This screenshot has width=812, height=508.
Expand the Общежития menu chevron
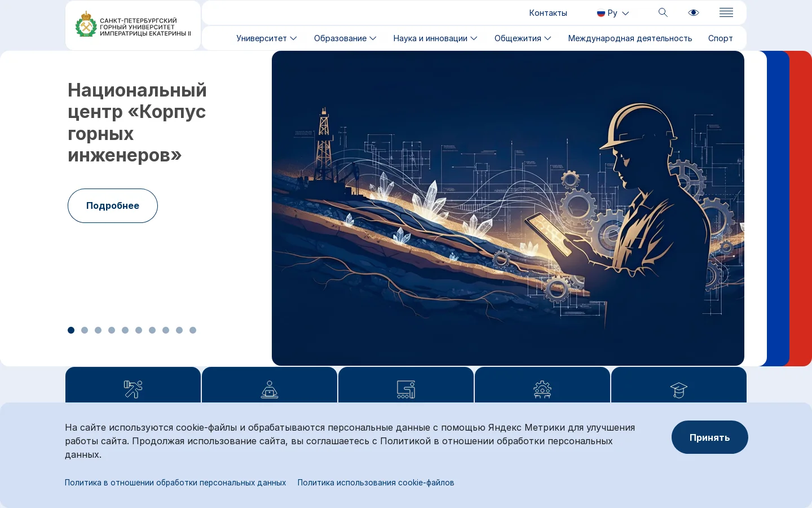click(x=548, y=38)
